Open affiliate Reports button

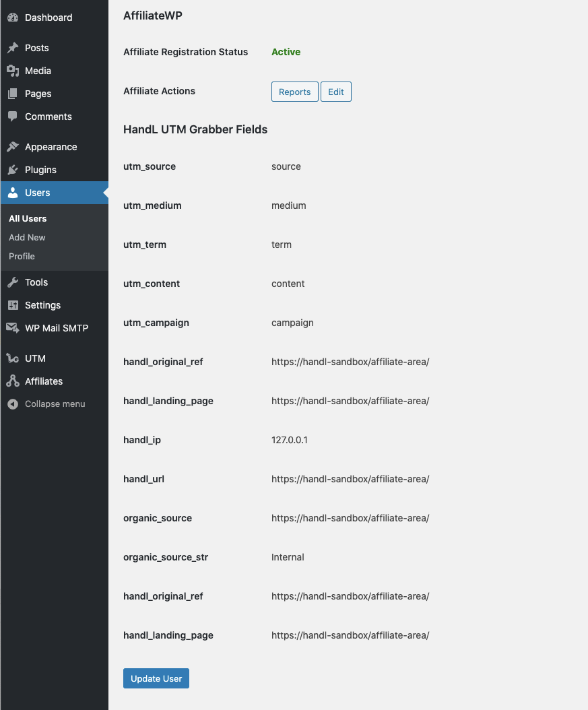pos(294,92)
